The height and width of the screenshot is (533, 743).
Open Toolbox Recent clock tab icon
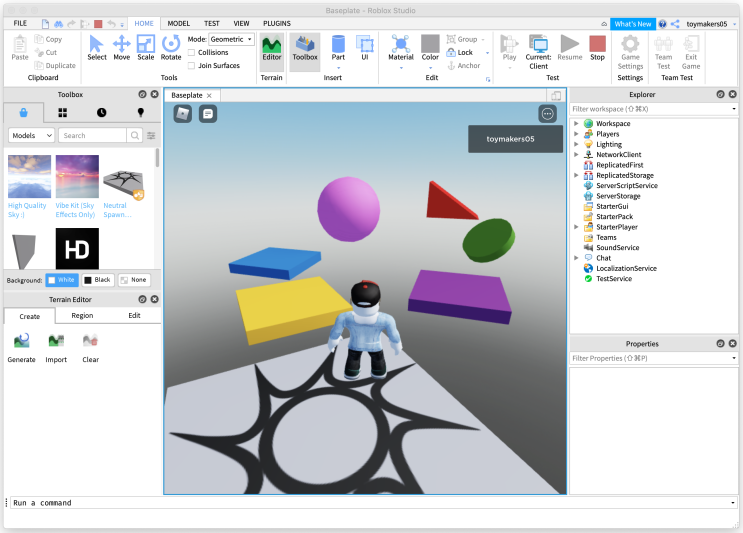[101, 112]
